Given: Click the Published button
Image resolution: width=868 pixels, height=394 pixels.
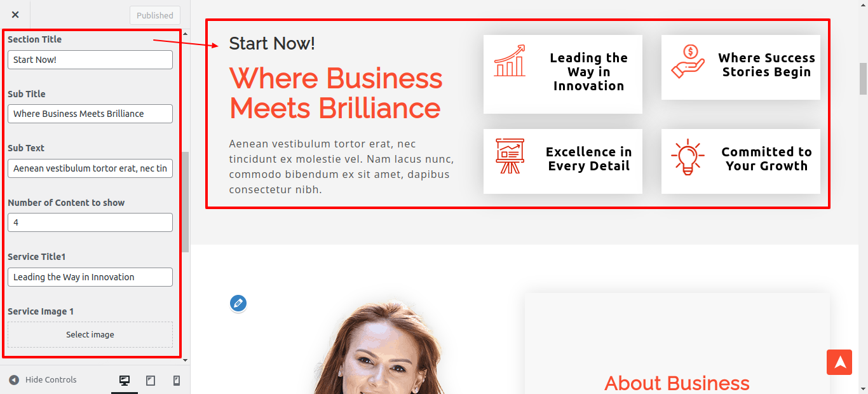Looking at the screenshot, I should point(155,15).
